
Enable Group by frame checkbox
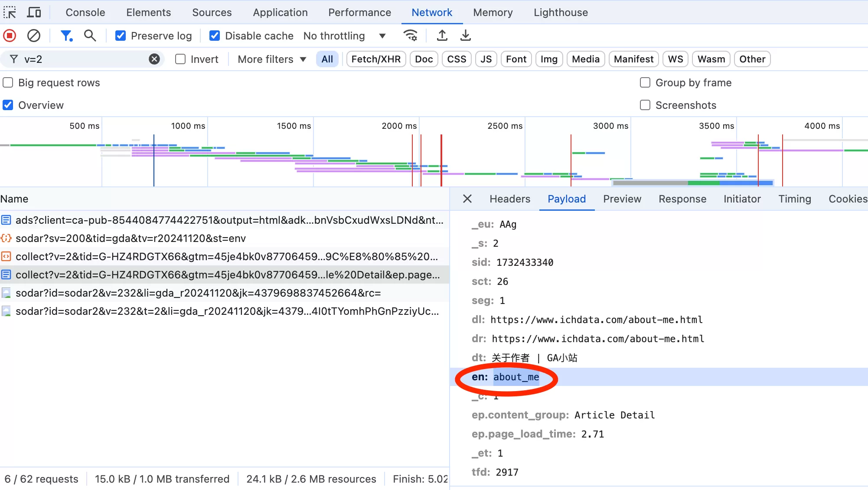tap(645, 82)
